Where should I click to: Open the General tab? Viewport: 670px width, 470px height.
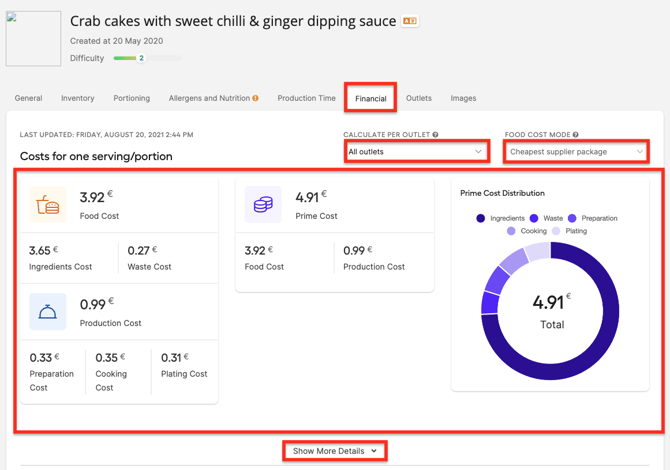pos(28,98)
